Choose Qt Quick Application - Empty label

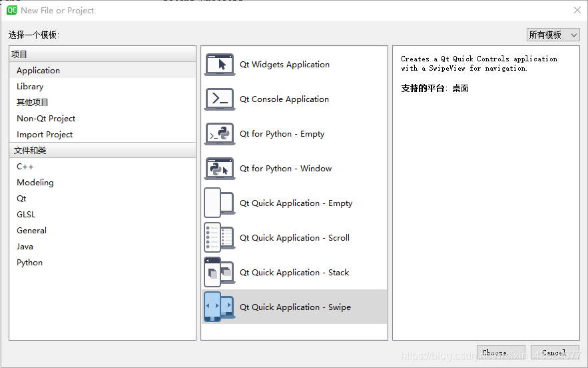(x=296, y=203)
